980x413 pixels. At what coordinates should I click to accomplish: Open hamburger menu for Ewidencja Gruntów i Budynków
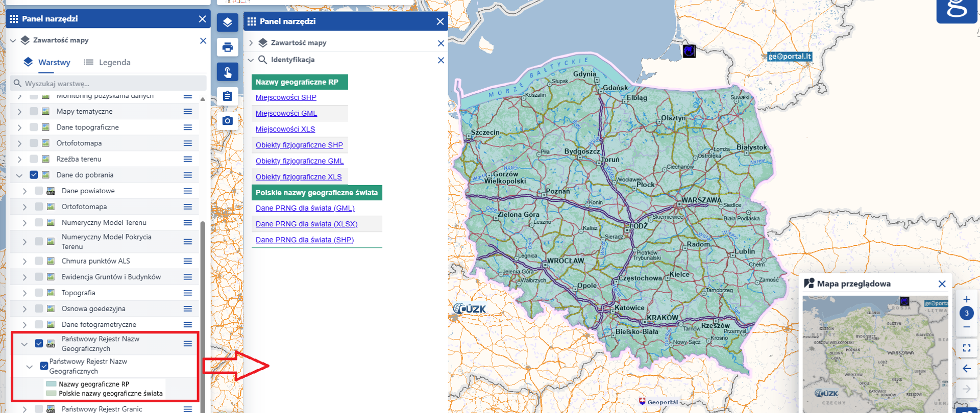188,277
